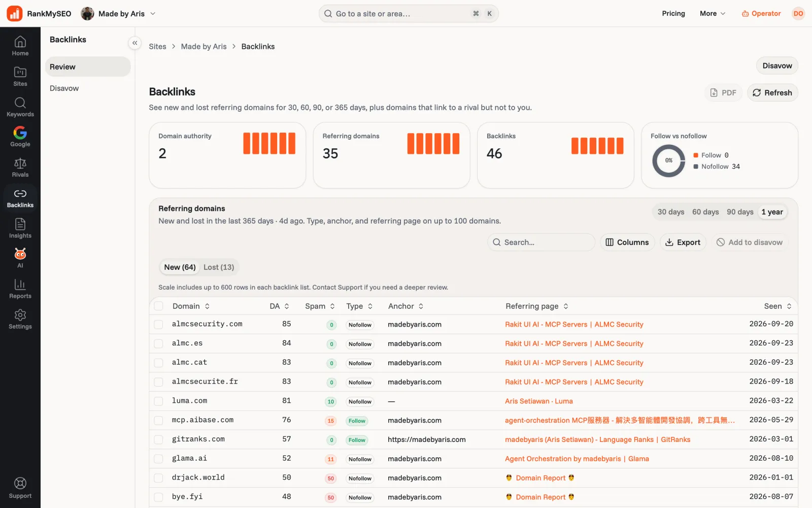
Task: Focus the referring domains Search field
Action: 541,242
